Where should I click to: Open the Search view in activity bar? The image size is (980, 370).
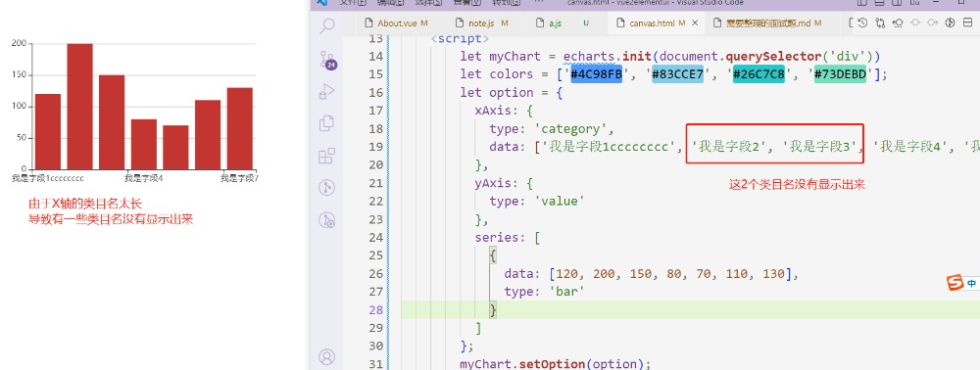tap(327, 26)
